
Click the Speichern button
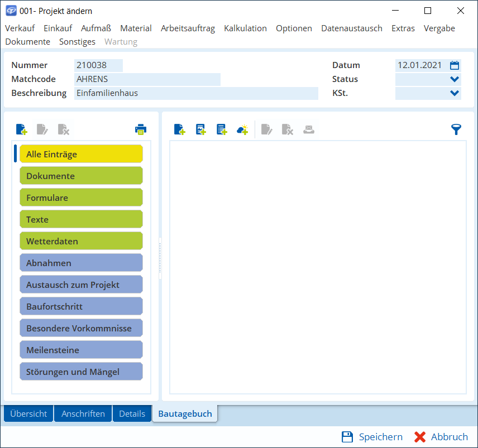coord(372,437)
